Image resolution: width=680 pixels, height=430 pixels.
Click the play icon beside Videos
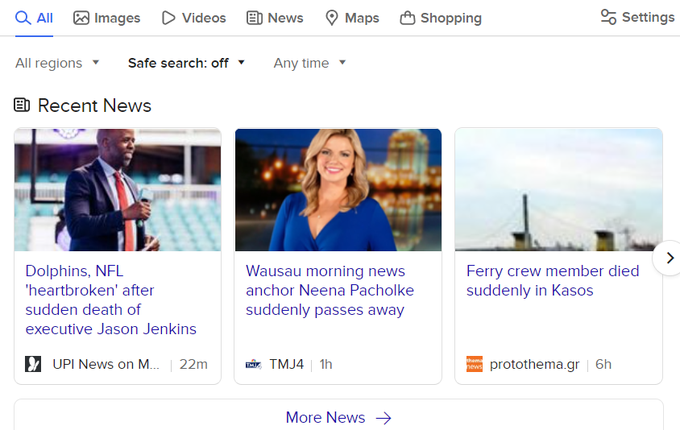(x=168, y=18)
